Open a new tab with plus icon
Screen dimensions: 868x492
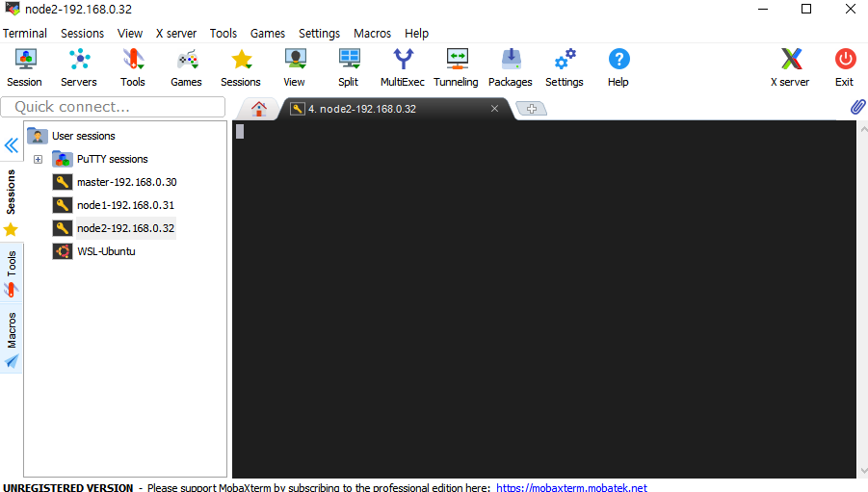[532, 109]
